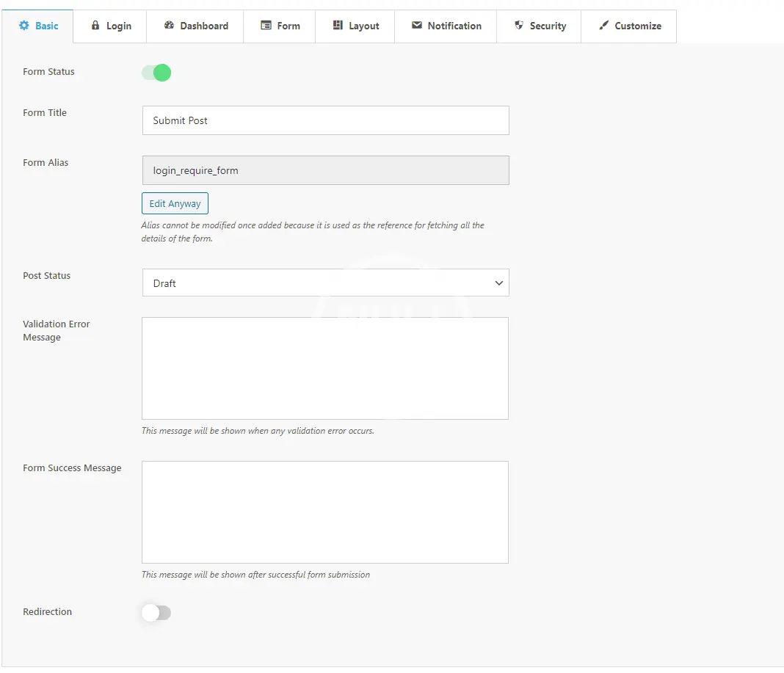
Task: Open the Post Status dropdown
Action: (x=325, y=283)
